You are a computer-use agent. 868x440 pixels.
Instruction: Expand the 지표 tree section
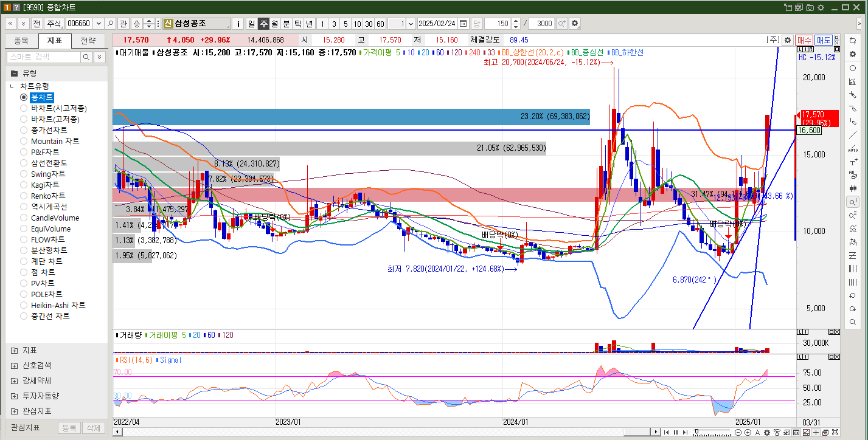(15, 351)
